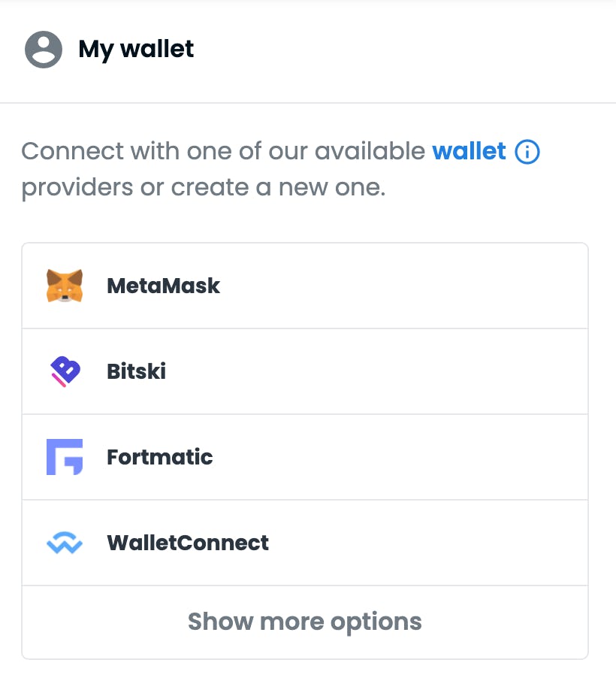This screenshot has height=696, width=616.
Task: Select the Fortmatic logo icon
Action: [65, 457]
